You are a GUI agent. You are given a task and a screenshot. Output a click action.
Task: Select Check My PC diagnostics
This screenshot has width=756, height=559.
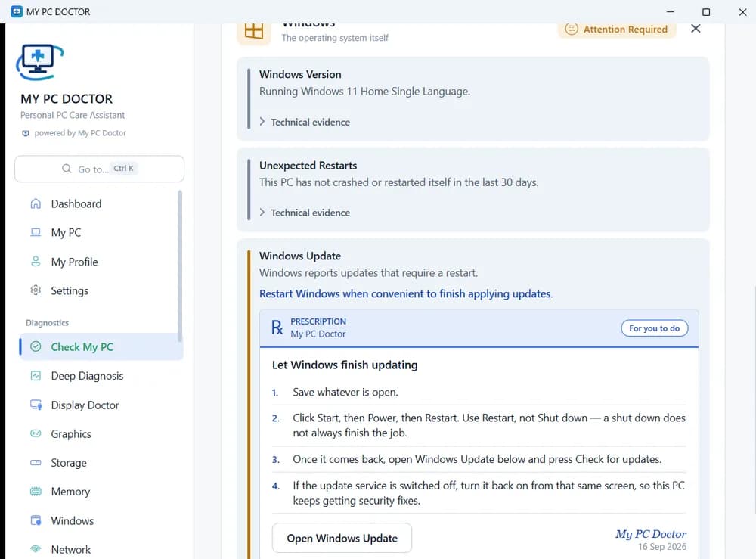point(101,346)
